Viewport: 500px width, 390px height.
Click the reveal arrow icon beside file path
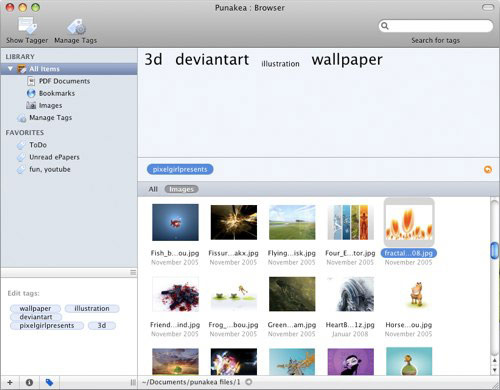249,382
